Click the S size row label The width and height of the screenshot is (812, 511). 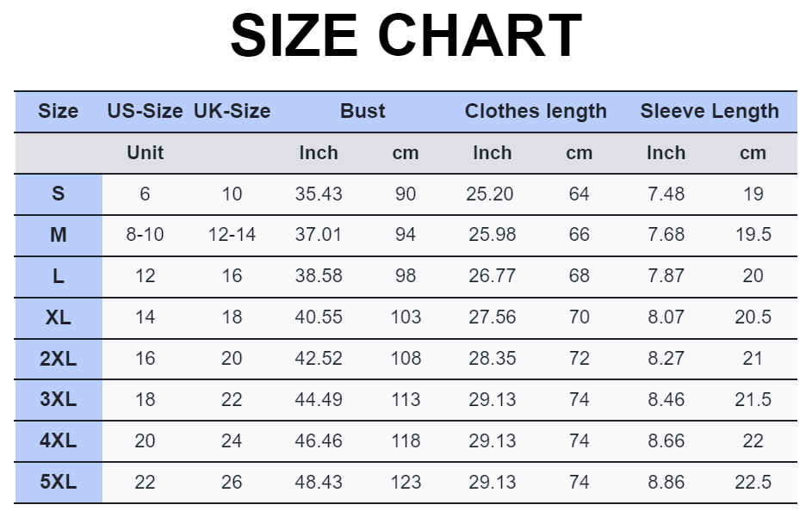coord(58,194)
